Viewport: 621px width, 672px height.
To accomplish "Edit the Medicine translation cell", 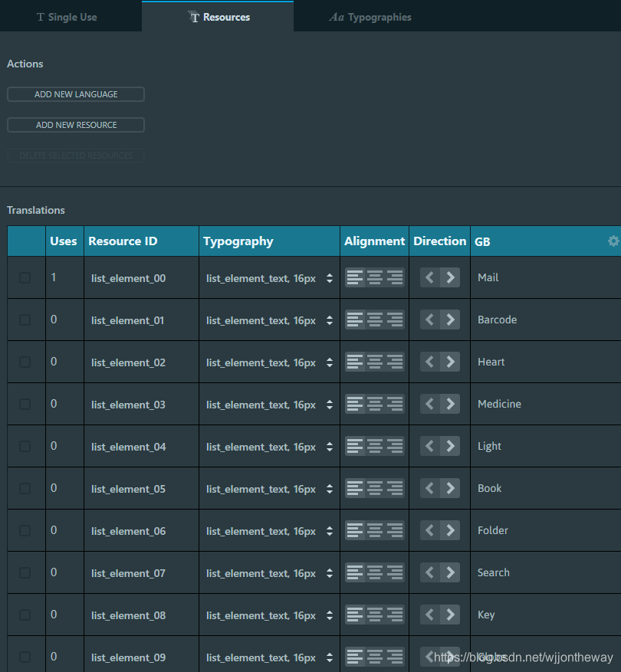I will 546,404.
